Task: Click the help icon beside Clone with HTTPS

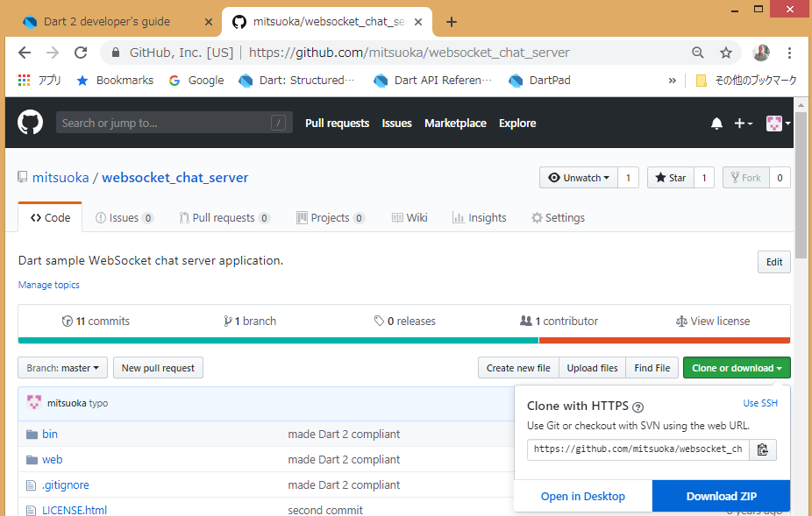Action: [638, 406]
